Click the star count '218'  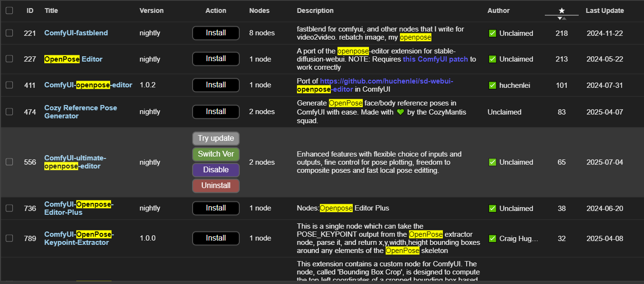(x=562, y=33)
